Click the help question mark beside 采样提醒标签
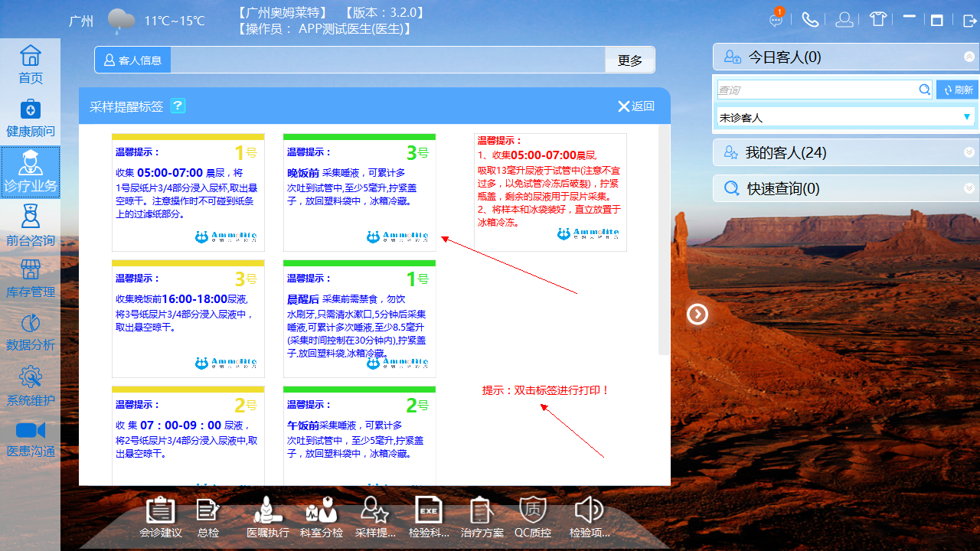Image resolution: width=980 pixels, height=551 pixels. pos(178,106)
